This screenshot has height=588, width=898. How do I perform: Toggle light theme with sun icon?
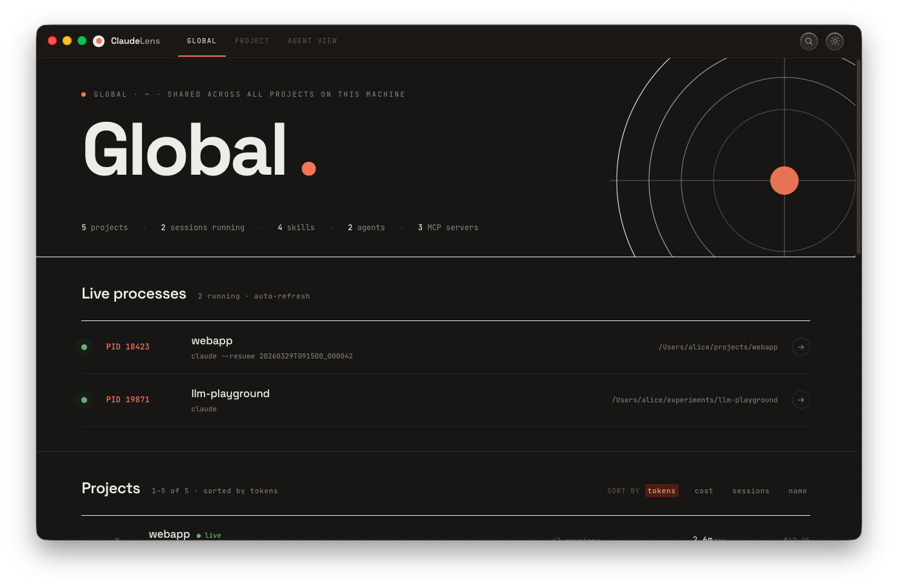pyautogui.click(x=835, y=41)
